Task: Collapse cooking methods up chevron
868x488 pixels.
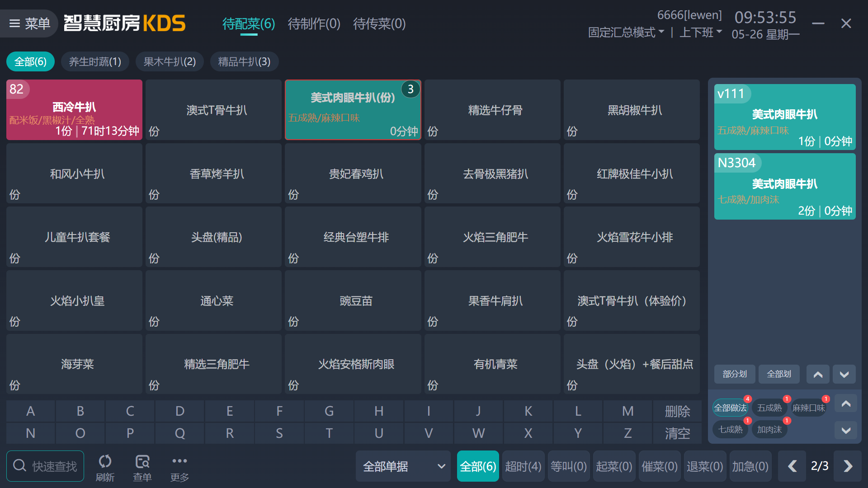Action: (846, 404)
